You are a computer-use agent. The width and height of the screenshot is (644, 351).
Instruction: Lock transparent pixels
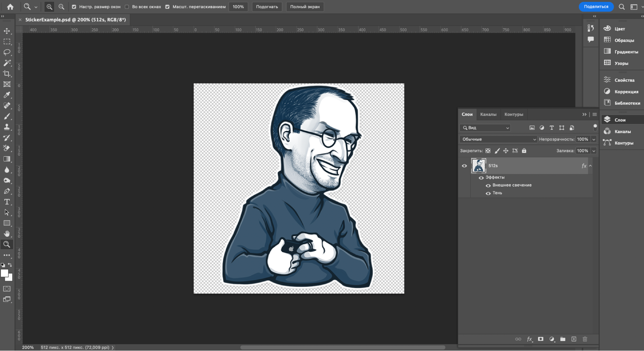pos(488,151)
